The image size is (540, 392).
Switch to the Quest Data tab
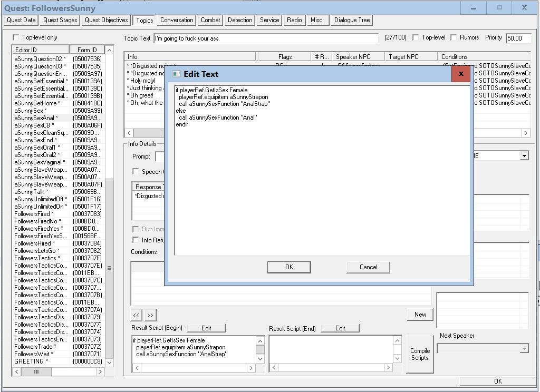point(21,20)
